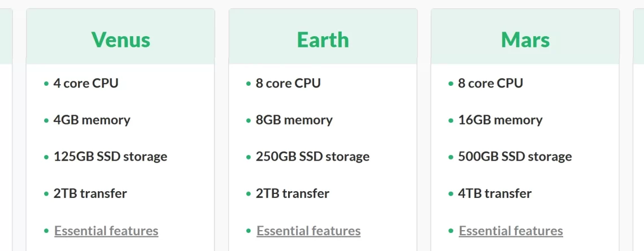Click 2TB transfer in the Venus card
The width and height of the screenshot is (644, 251).
pos(90,193)
